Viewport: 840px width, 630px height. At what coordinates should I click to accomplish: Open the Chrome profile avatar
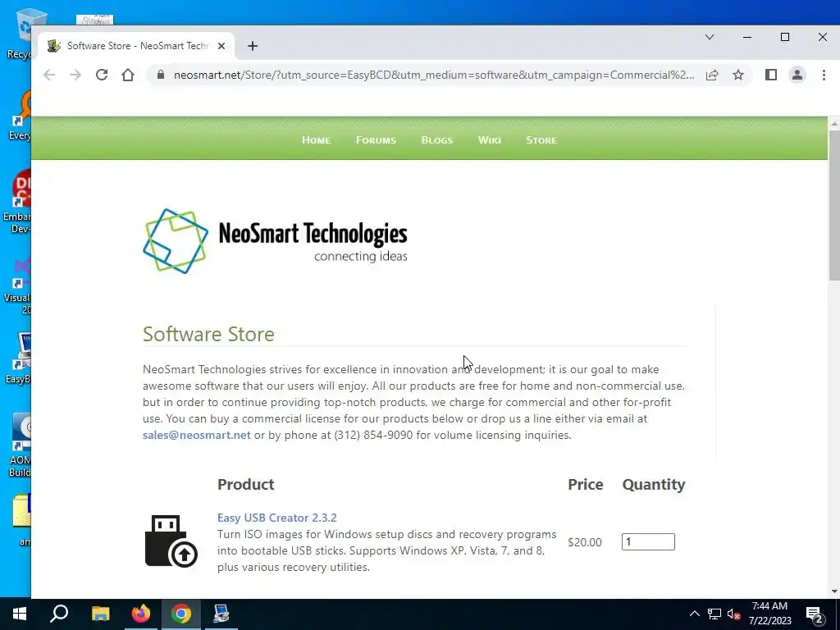[797, 75]
